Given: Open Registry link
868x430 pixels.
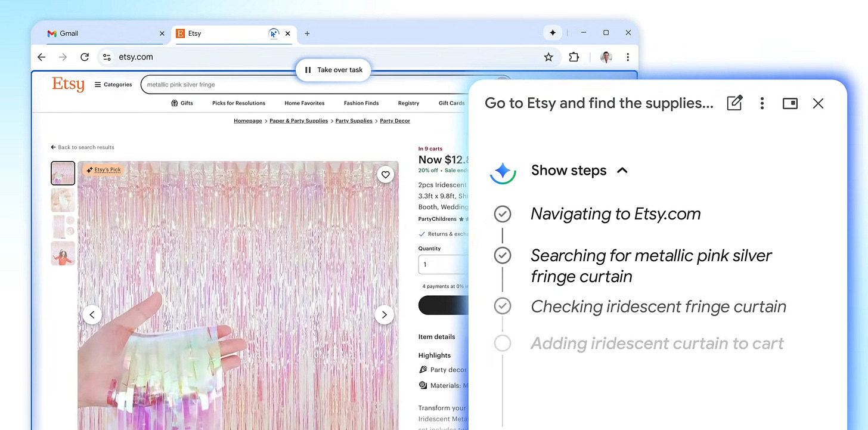Looking at the screenshot, I should point(408,103).
